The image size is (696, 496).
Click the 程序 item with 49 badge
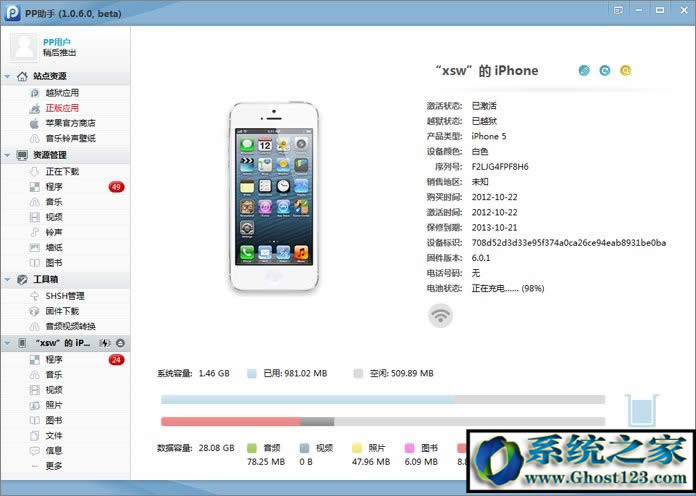(x=54, y=186)
